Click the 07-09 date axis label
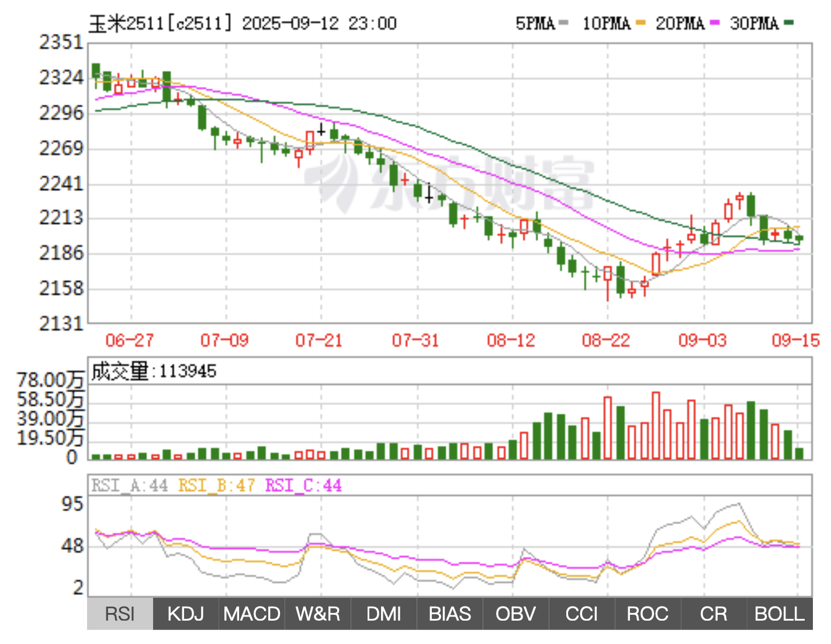The image size is (831, 644). point(224,340)
